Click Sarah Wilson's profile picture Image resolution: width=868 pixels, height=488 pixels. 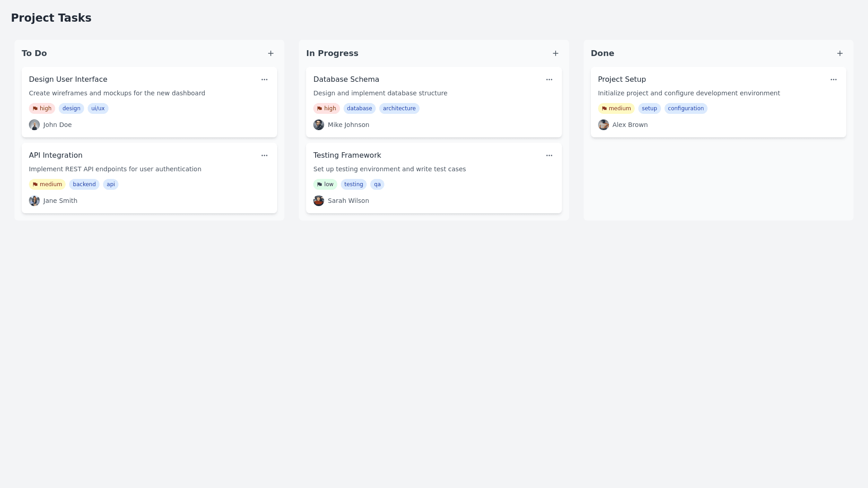pyautogui.click(x=319, y=201)
